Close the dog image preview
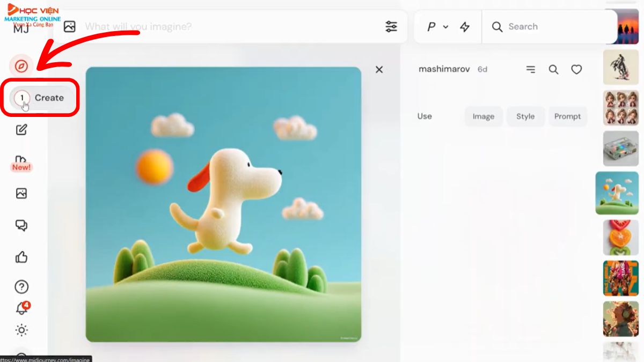Screen dimensions: 644x362 (x=379, y=69)
